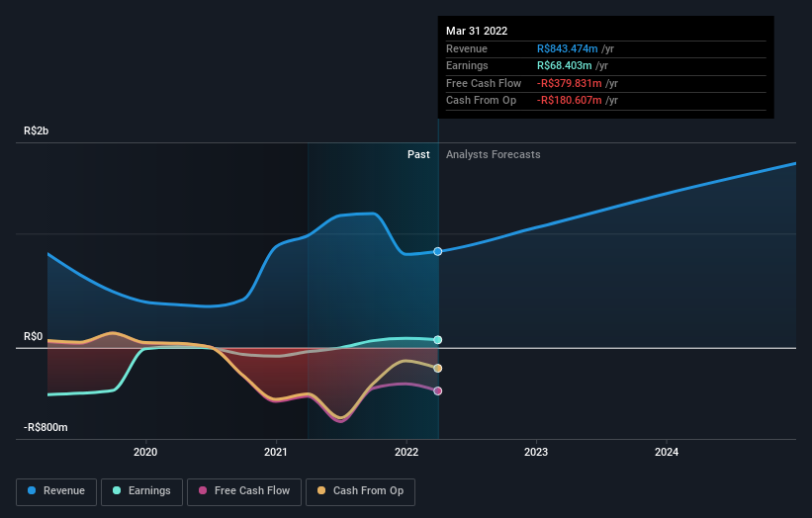Click the teal Earnings data point marker

click(437, 340)
